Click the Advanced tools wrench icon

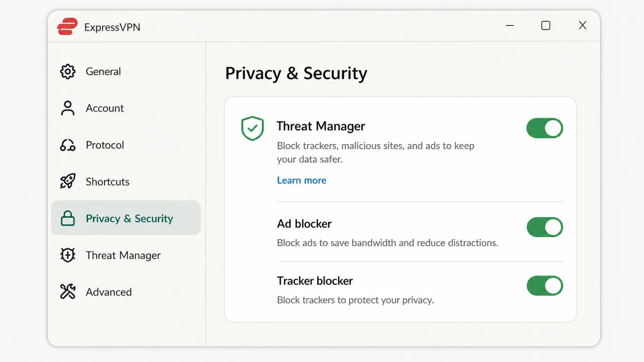(68, 292)
